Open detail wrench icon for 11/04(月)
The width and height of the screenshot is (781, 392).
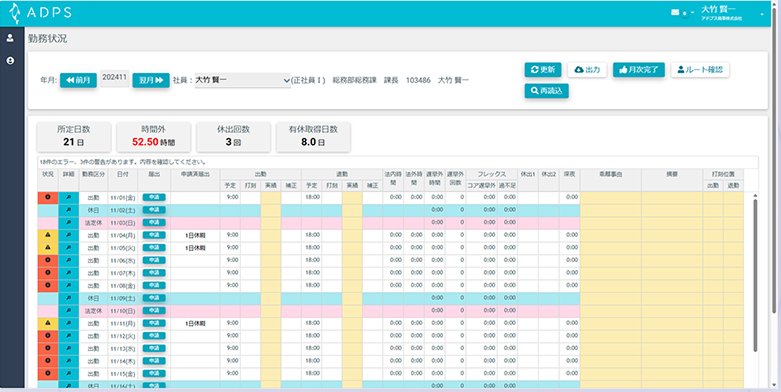coord(68,235)
